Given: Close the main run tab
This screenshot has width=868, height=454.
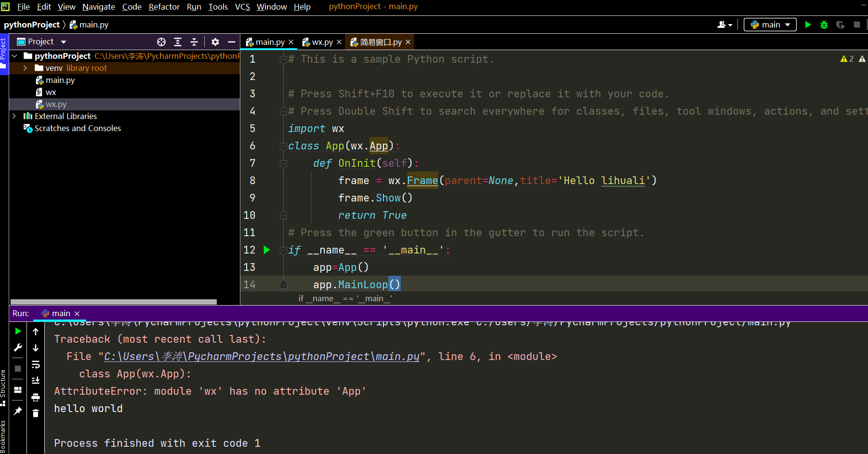Looking at the screenshot, I should click(77, 314).
